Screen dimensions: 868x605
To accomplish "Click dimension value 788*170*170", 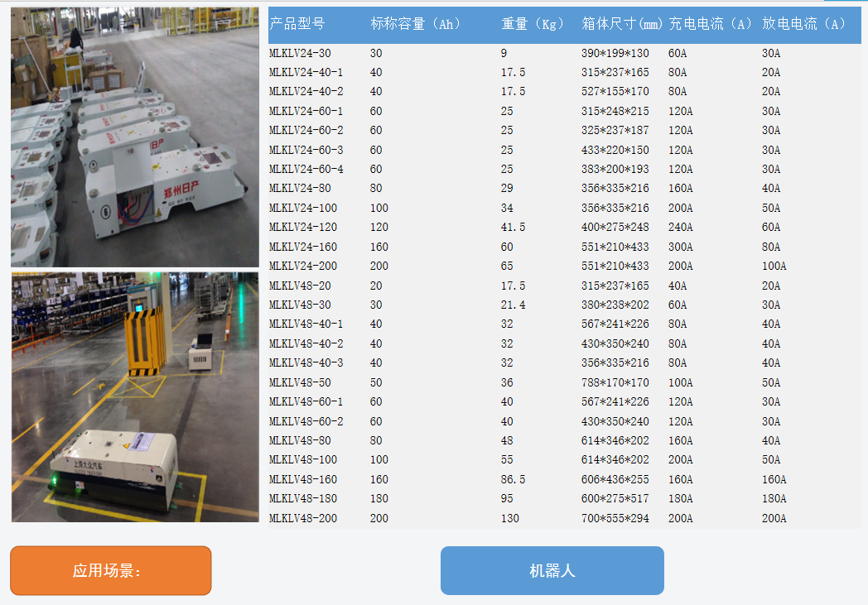I will 615,382.
